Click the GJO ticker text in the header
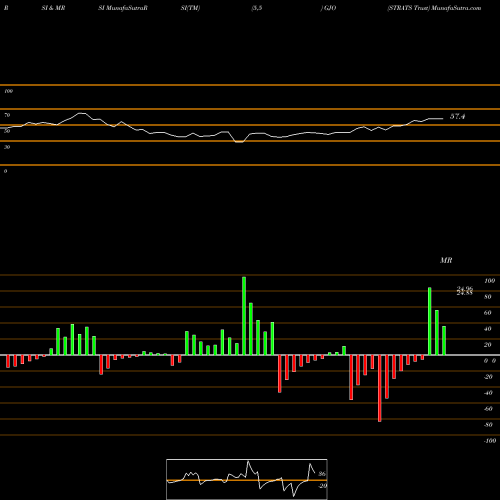The height and width of the screenshot is (500, 500). click(x=330, y=8)
